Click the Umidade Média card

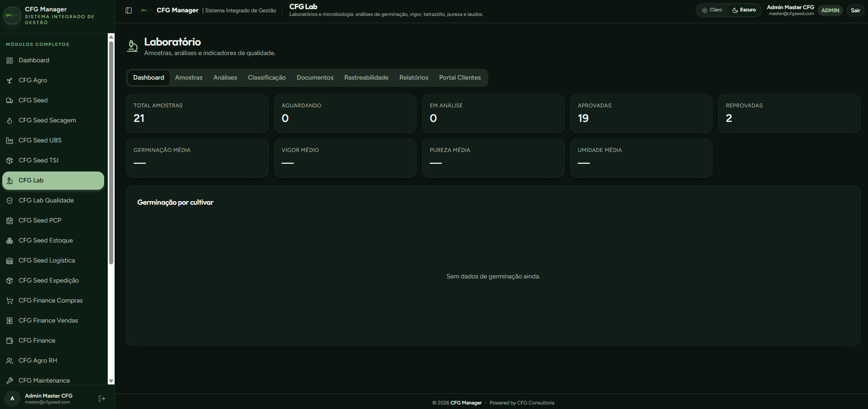pos(641,158)
